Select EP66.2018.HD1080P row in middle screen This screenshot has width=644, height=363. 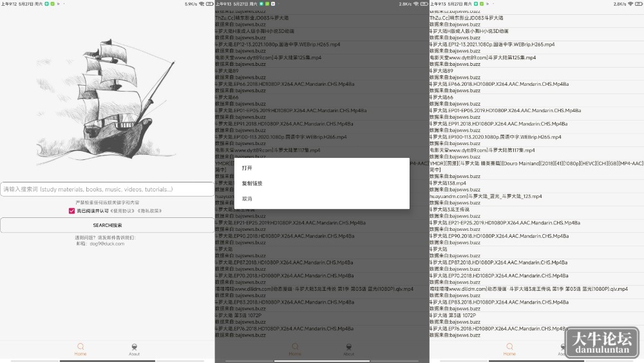pyautogui.click(x=322, y=87)
